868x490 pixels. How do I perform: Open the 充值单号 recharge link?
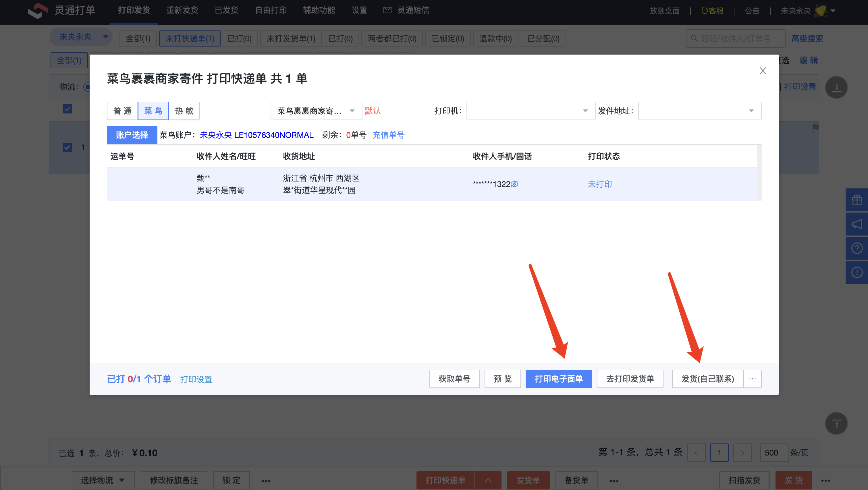389,135
